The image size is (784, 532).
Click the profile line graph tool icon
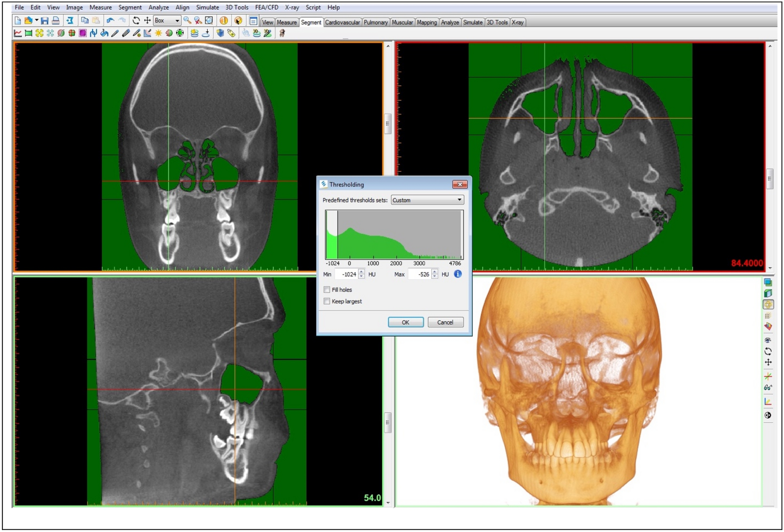pyautogui.click(x=18, y=33)
